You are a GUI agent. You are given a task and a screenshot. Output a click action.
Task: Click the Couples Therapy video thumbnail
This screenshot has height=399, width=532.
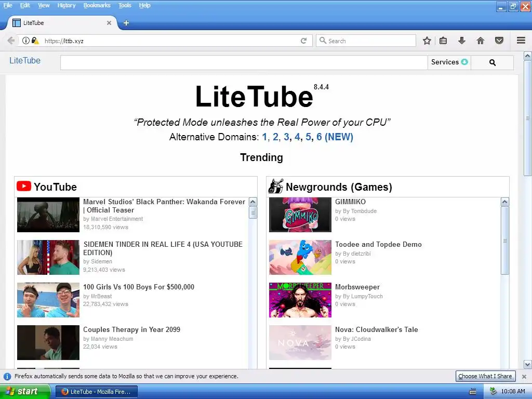(x=48, y=343)
